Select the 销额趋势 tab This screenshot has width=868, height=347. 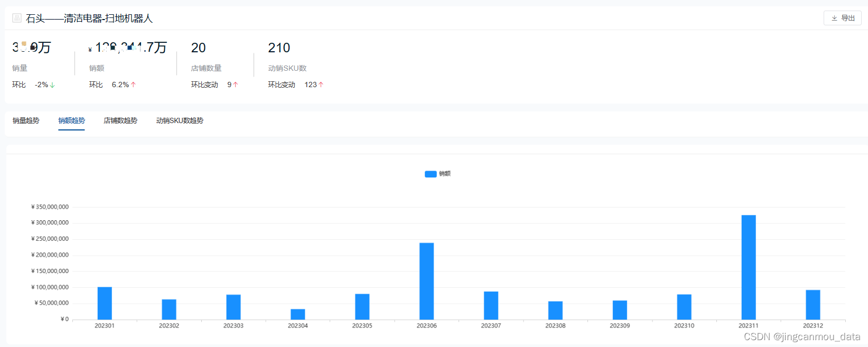pos(71,120)
